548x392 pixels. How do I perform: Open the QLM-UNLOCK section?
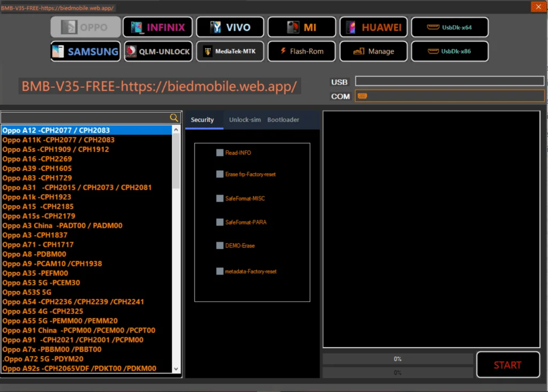pyautogui.click(x=158, y=51)
